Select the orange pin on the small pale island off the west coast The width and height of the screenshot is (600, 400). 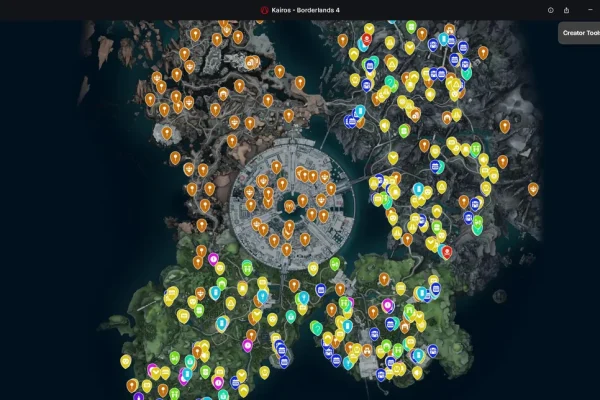click(166, 133)
